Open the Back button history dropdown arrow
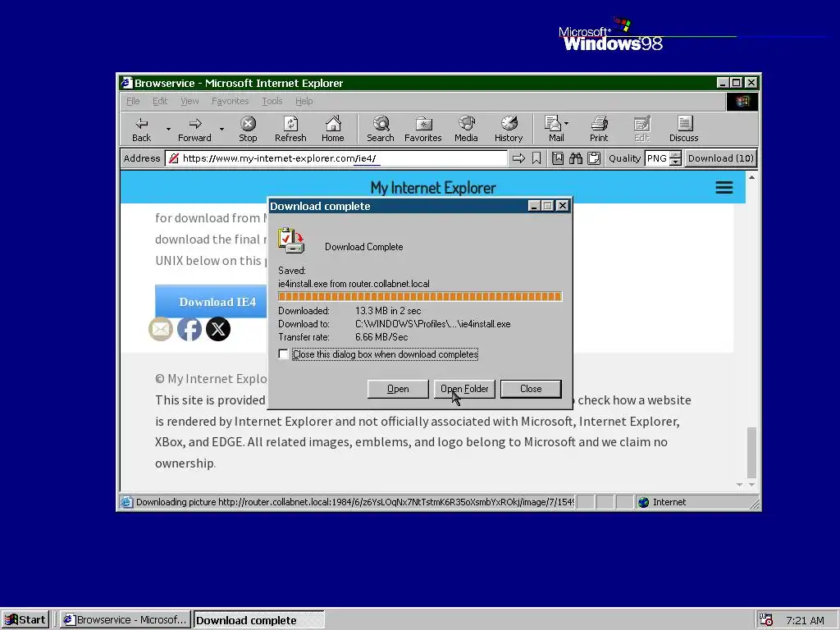Screen dimensions: 840x630 [x=168, y=129]
